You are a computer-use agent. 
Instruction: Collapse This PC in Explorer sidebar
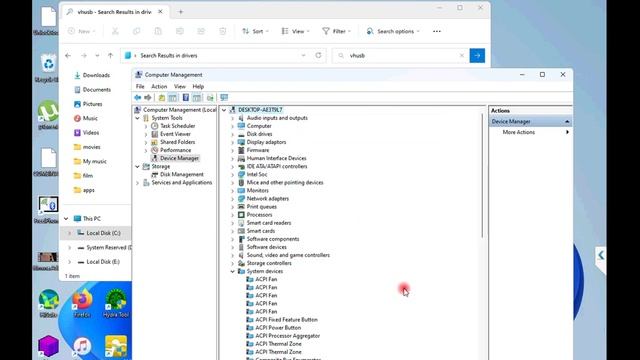[x=66, y=219]
